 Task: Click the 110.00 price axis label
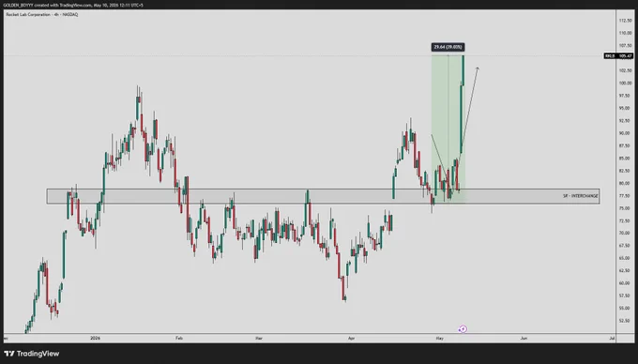click(625, 33)
